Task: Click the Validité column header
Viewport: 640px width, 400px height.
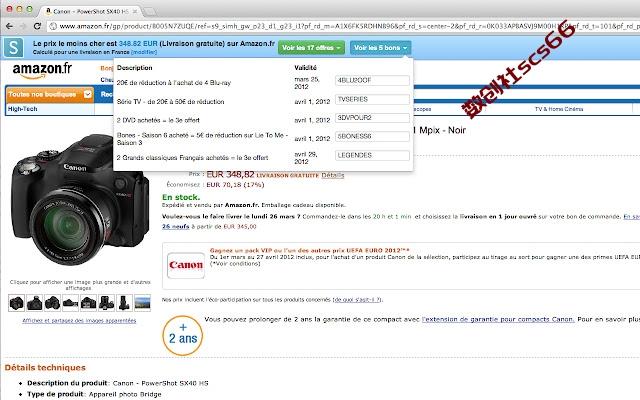Action: (x=305, y=68)
